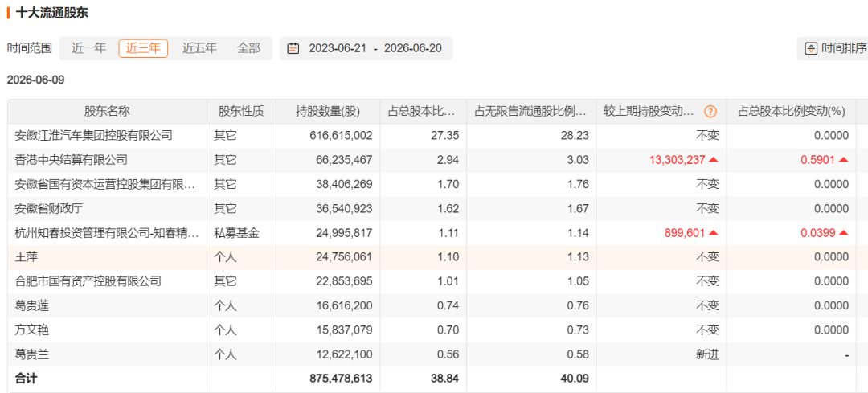The height and width of the screenshot is (393, 868).
Task: Click the sort icon in 时间排序 button
Action: point(810,48)
